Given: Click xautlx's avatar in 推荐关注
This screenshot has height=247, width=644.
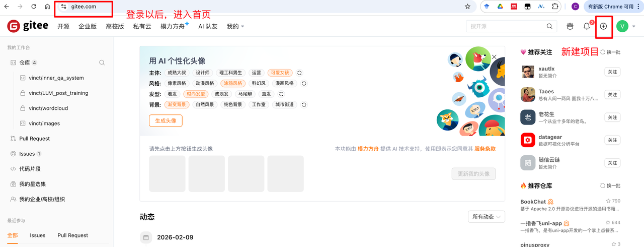Looking at the screenshot, I should pyautogui.click(x=528, y=72).
